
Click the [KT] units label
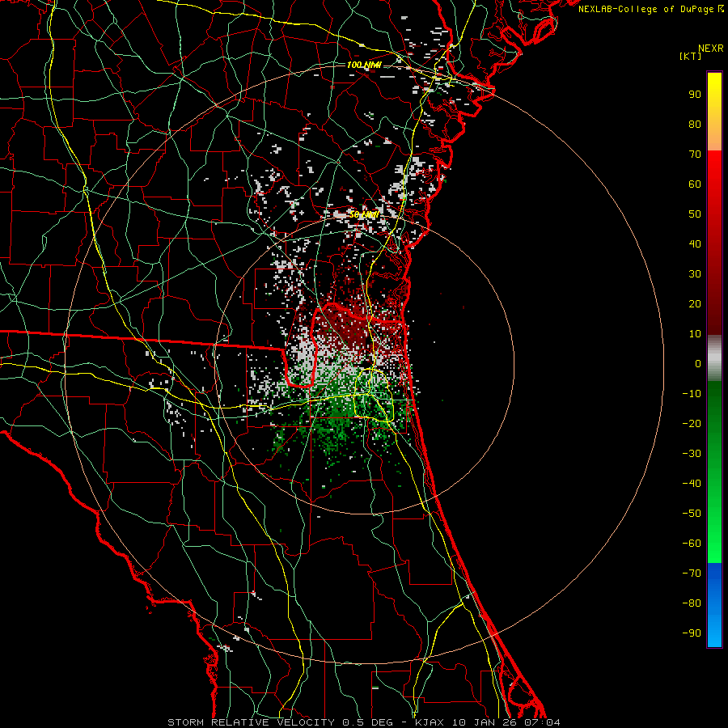pyautogui.click(x=691, y=56)
